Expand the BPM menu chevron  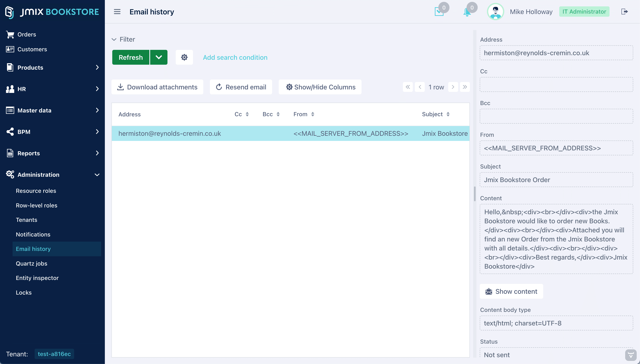[97, 131]
